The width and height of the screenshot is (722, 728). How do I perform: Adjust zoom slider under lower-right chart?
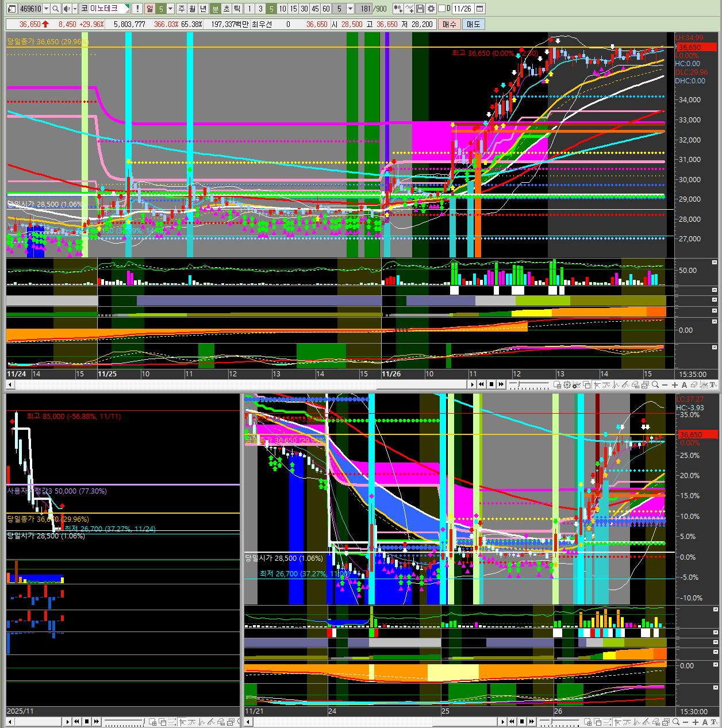click(559, 722)
